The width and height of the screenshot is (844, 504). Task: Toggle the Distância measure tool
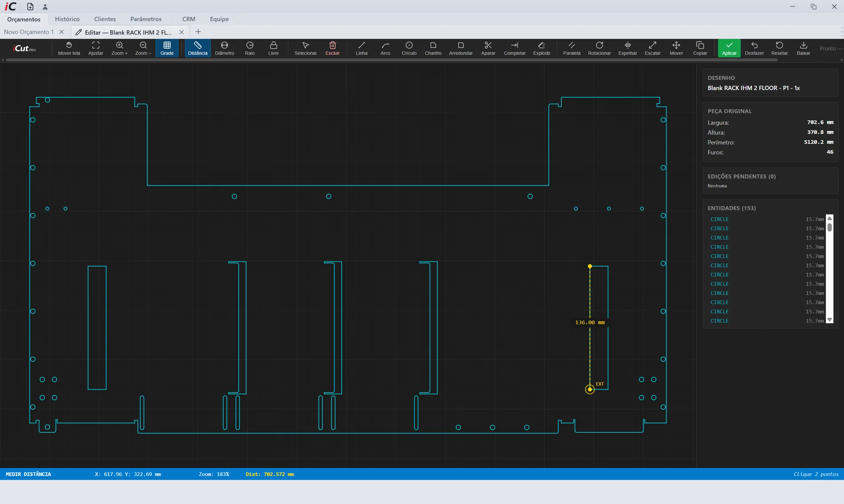(x=198, y=48)
